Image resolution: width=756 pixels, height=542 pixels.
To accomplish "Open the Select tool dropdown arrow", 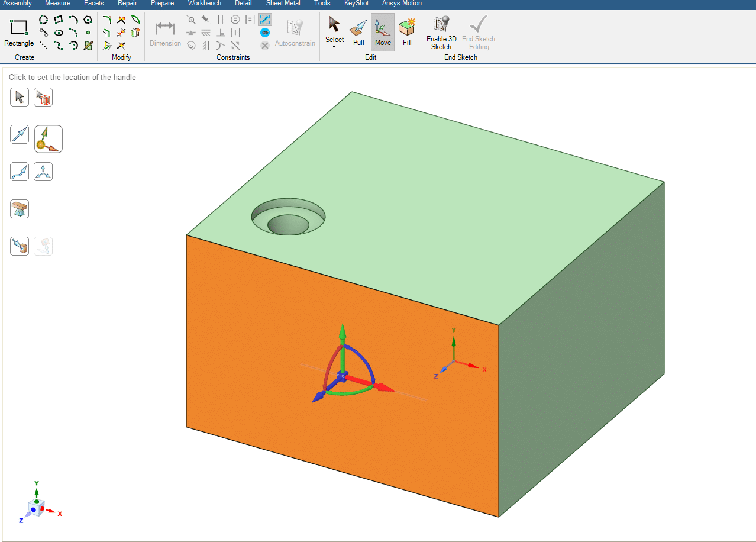I will pos(334,47).
